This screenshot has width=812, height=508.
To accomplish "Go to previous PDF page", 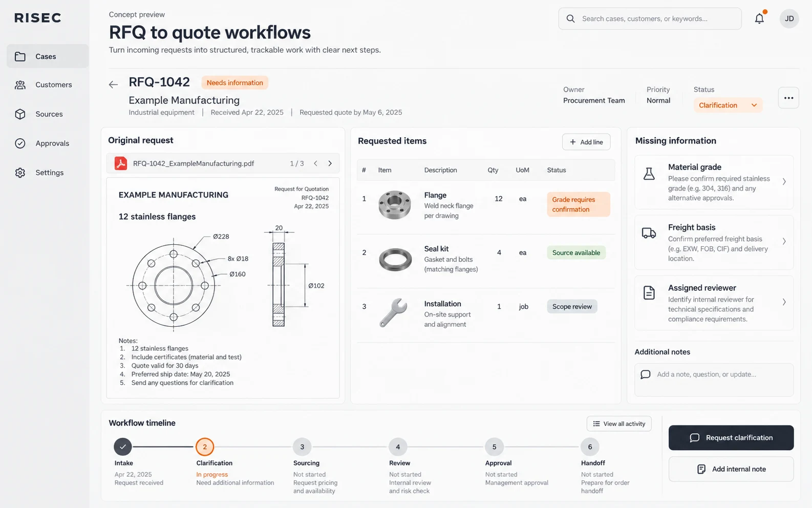I will pos(315,163).
